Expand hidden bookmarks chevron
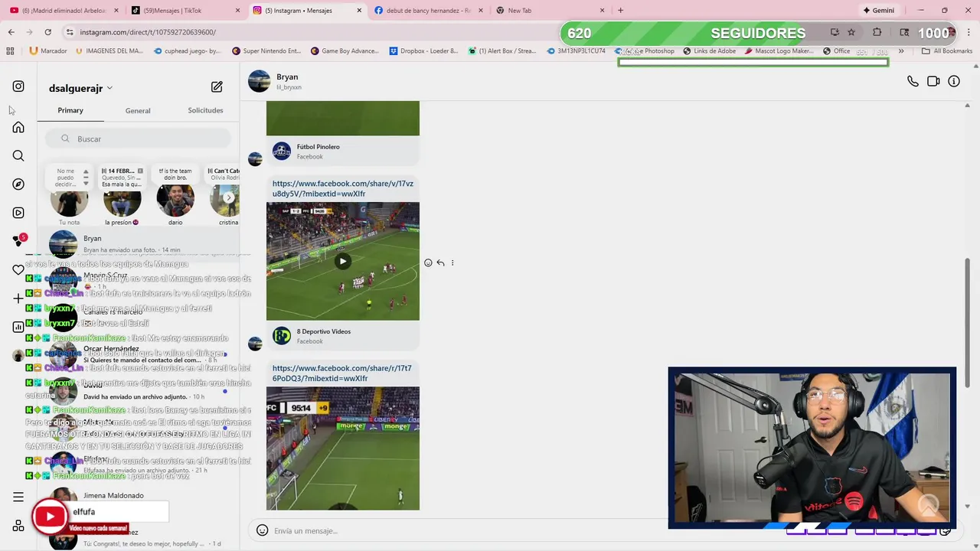The width and height of the screenshot is (980, 551). click(901, 51)
